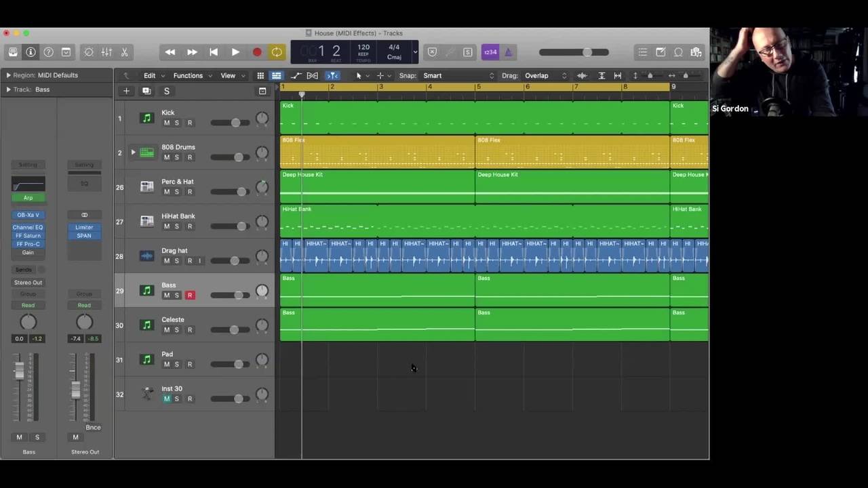Toggle the Flex bowtie icon
Viewport: 868px width, 488px height.
(313, 76)
